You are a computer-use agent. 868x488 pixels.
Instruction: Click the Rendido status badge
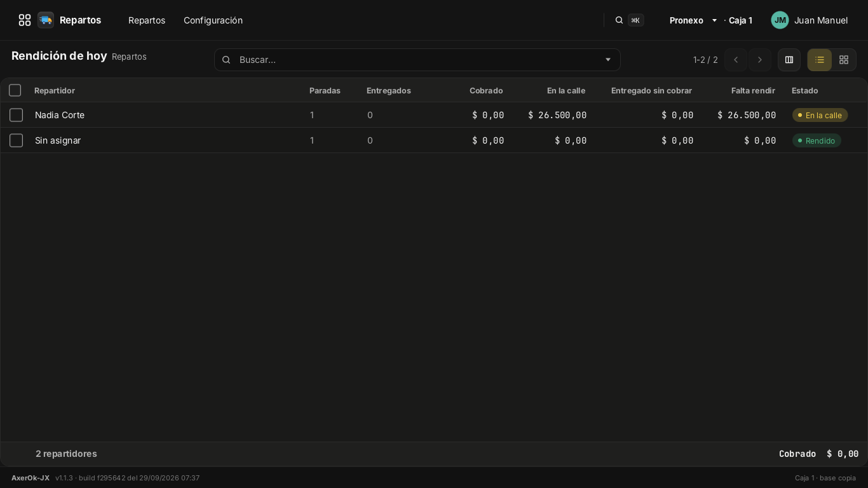click(x=817, y=140)
